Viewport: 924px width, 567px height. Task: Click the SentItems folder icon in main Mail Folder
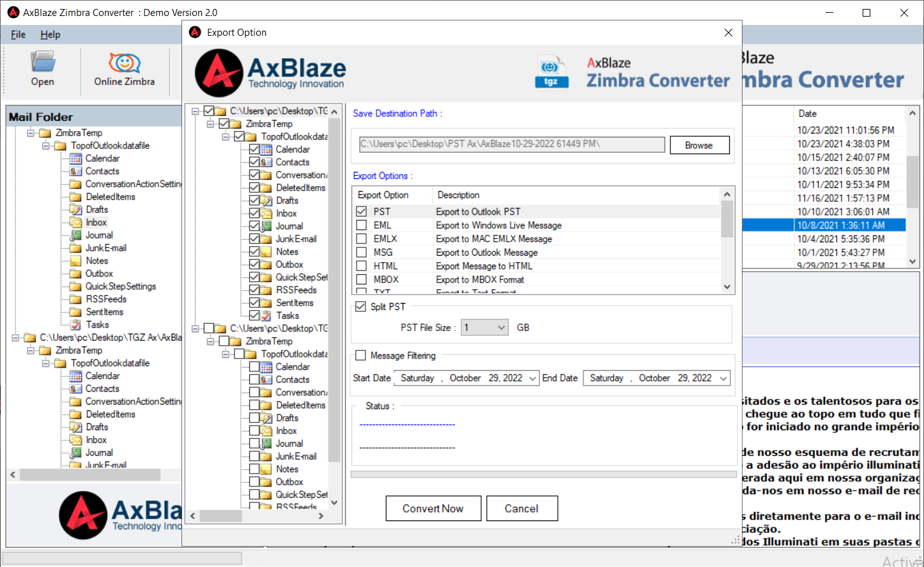pos(76,312)
